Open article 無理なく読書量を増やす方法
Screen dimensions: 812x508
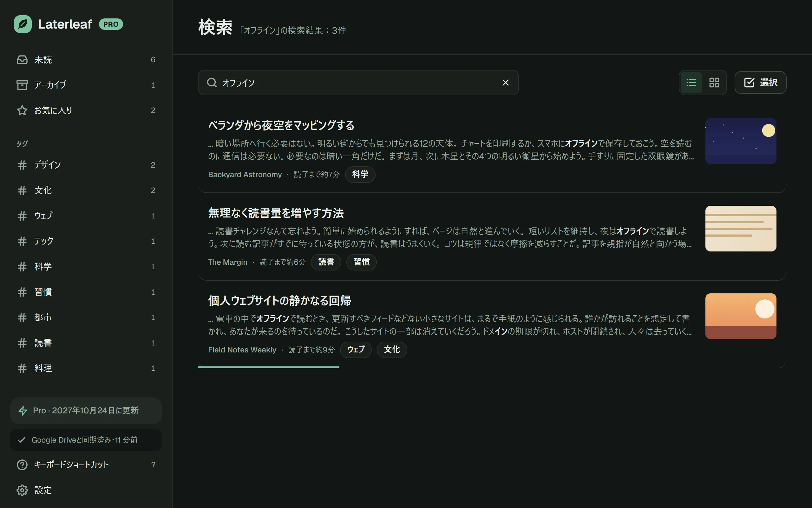pyautogui.click(x=276, y=213)
